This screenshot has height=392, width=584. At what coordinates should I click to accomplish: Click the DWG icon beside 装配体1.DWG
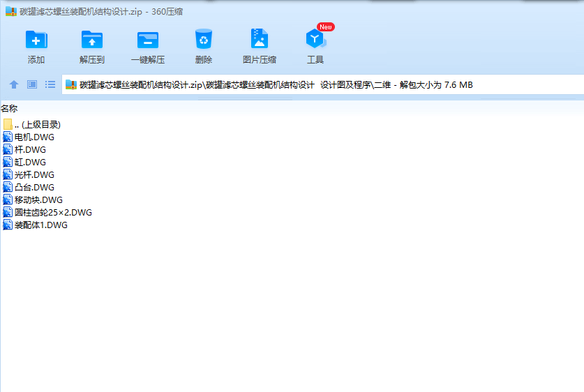[x=8, y=225]
